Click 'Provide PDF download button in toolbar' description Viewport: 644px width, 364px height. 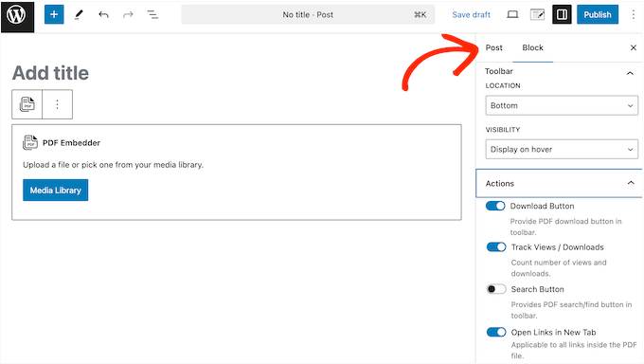[566, 227]
